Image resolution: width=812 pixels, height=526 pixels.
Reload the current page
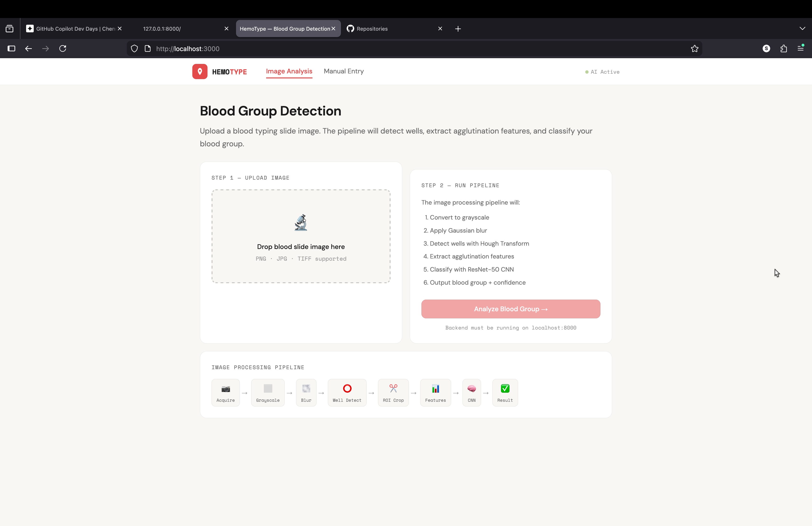(x=63, y=49)
